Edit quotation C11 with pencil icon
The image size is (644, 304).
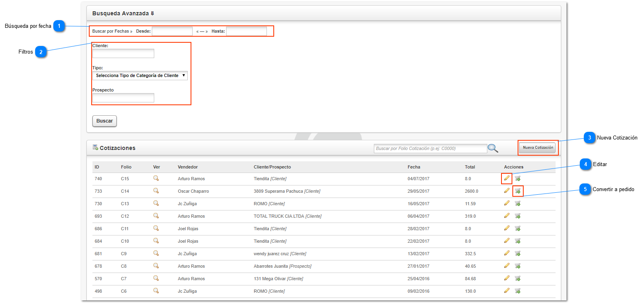[x=507, y=228]
